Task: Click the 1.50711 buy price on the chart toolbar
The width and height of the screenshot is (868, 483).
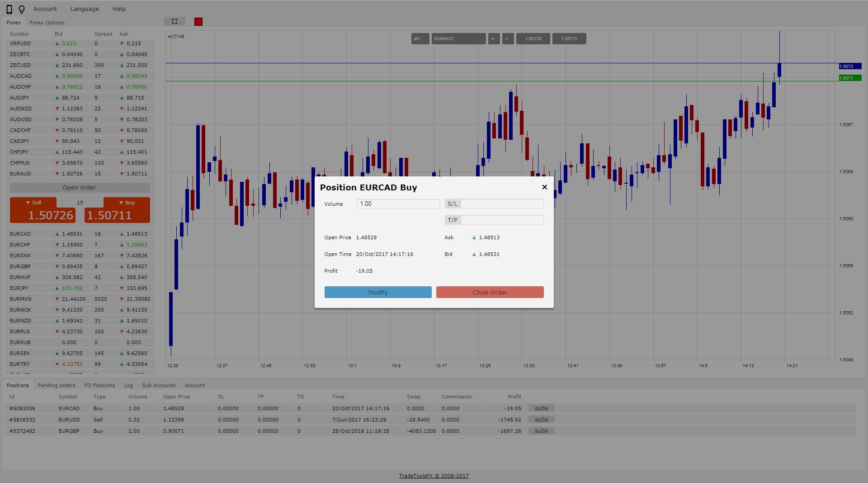Action: point(569,38)
